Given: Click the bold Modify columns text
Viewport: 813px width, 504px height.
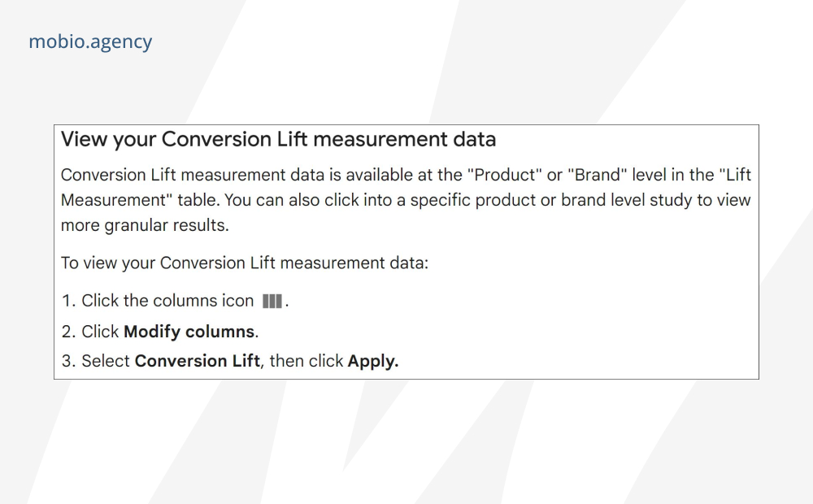Looking at the screenshot, I should click(x=189, y=332).
